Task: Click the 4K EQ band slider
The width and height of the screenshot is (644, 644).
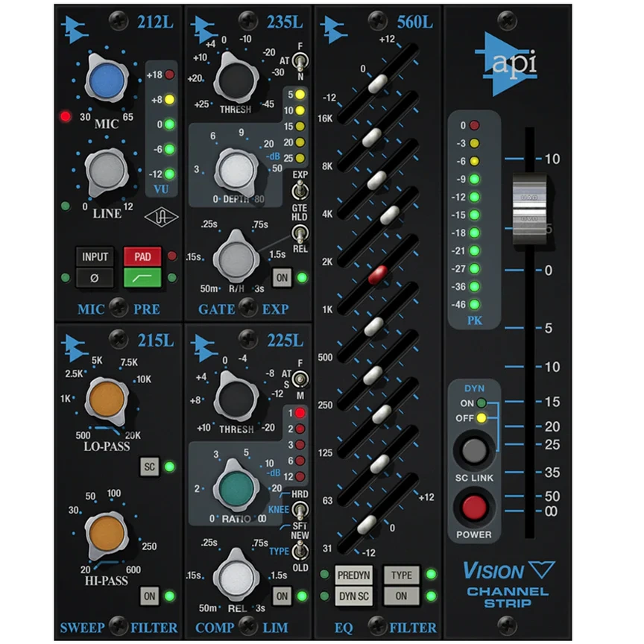Action: [x=376, y=180]
